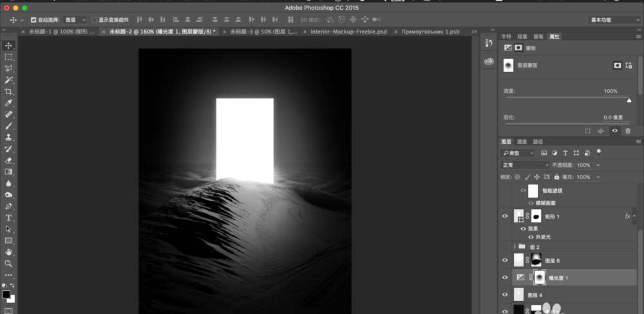Screen dimensions: 644x314
Task: Expand the 组 2 layer group
Action: pos(515,246)
